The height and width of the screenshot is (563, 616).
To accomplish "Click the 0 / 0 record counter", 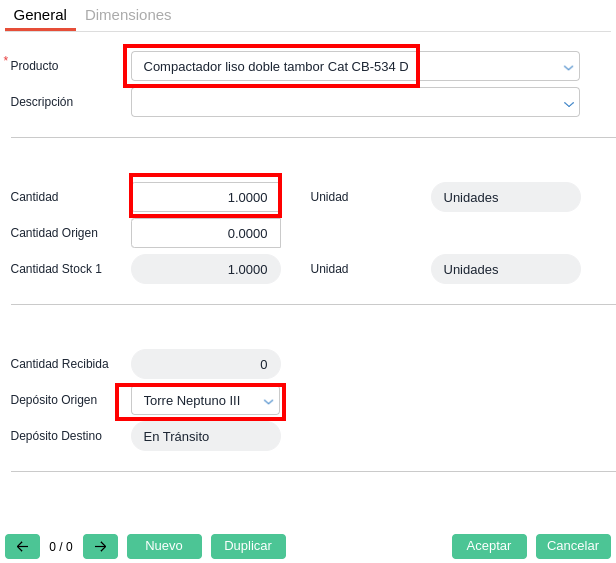I will tap(61, 546).
